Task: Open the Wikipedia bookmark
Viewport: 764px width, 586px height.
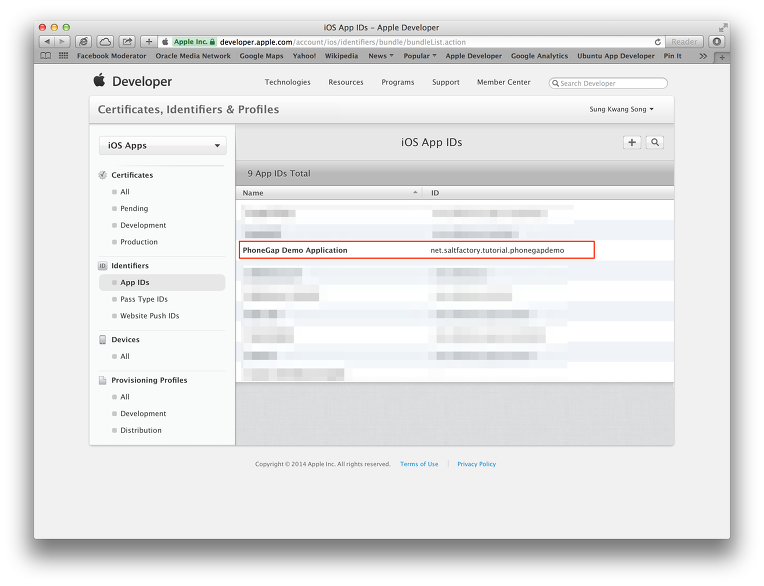Action: coord(342,56)
